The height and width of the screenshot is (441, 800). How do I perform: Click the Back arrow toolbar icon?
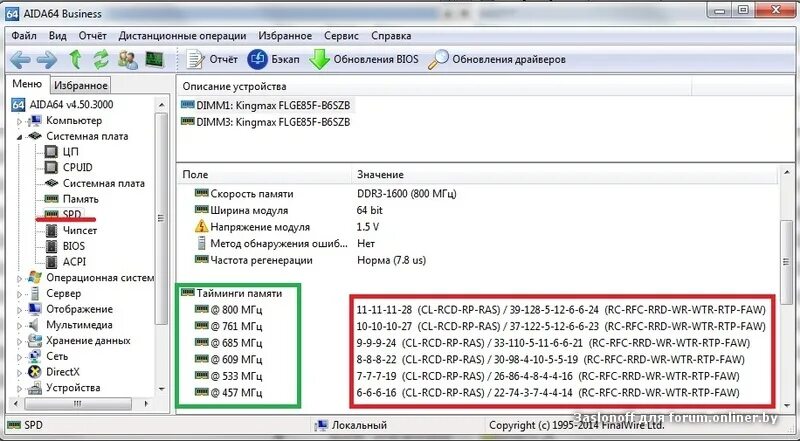[20, 60]
